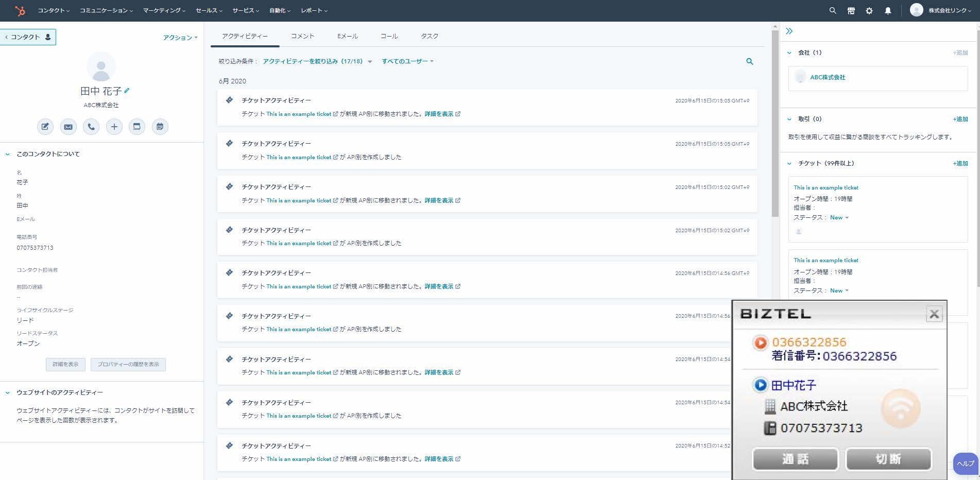
Task: Click the phone call icon under contact name
Action: point(91,127)
